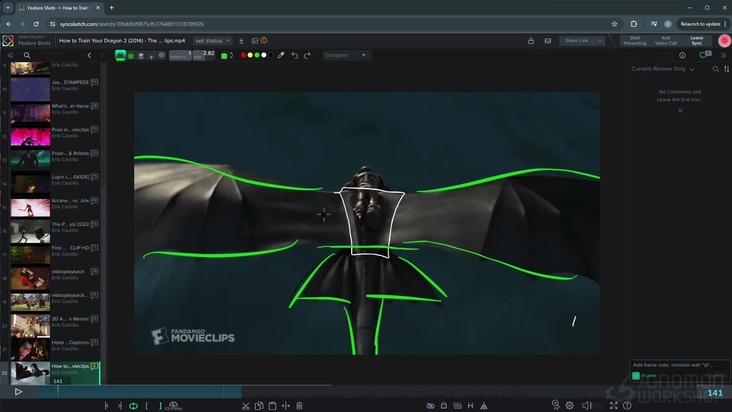The image size is (732, 412).
Task: Expand the comments chevron below 'Leave the first one'
Action: [x=680, y=111]
